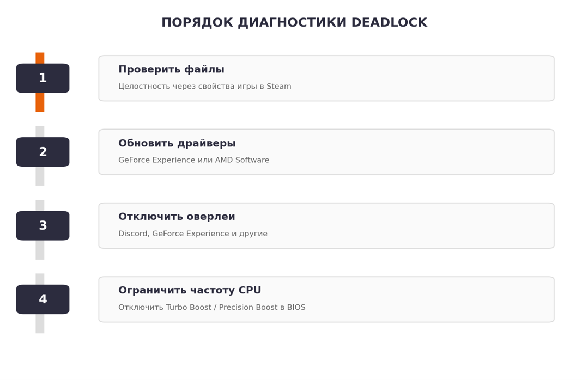Click the text "GeForce Experience или AMD Software"
The width and height of the screenshot is (588, 380).
click(x=193, y=160)
